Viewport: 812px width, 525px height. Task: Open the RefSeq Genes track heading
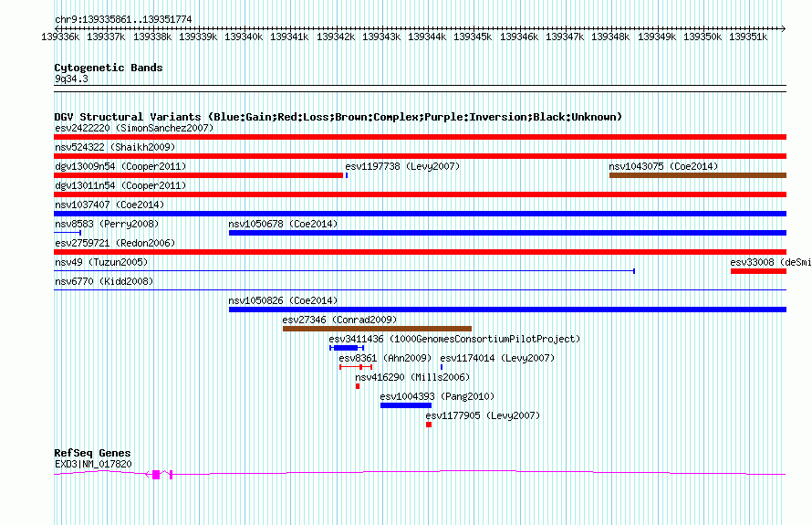92,453
